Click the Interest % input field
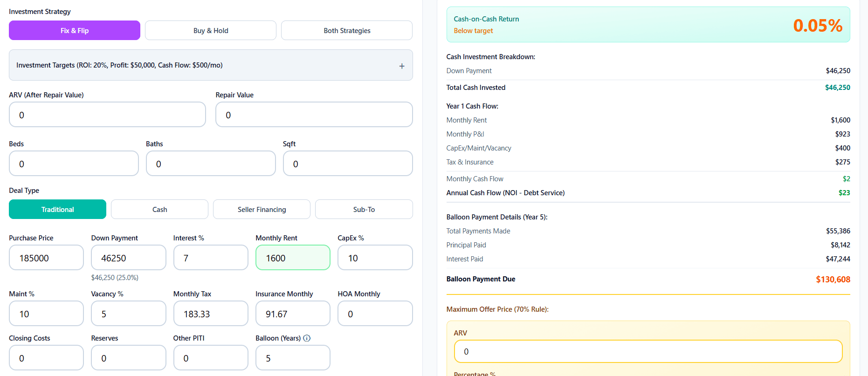Image resolution: width=868 pixels, height=376 pixels. pyautogui.click(x=211, y=258)
